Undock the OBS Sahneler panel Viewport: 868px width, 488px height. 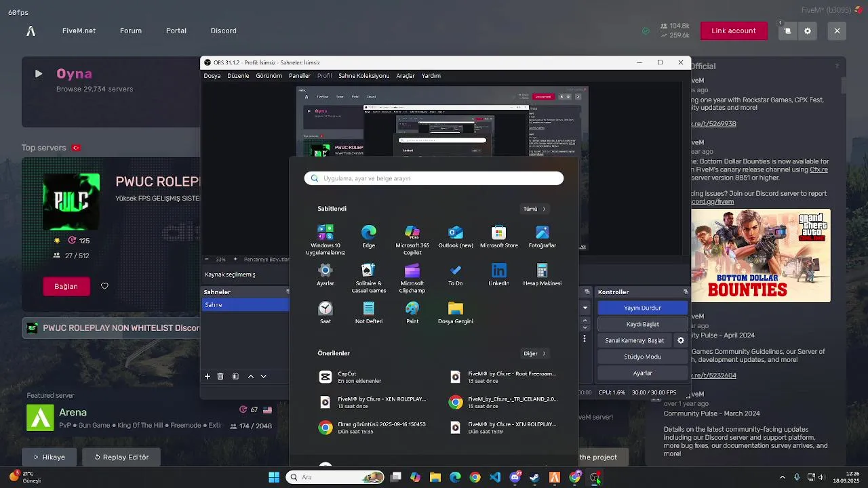click(x=288, y=291)
